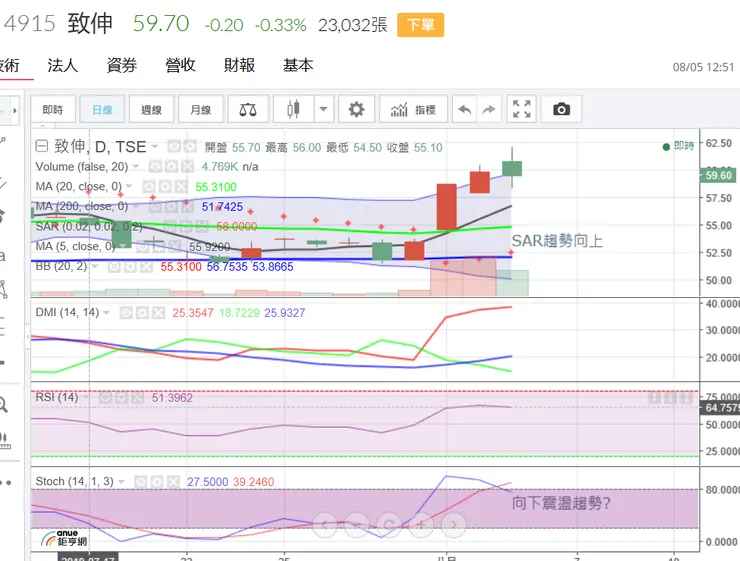Viewport: 740px width, 561px height.
Task: Select the 'SAR趨勢向上' text annotation
Action: point(557,241)
